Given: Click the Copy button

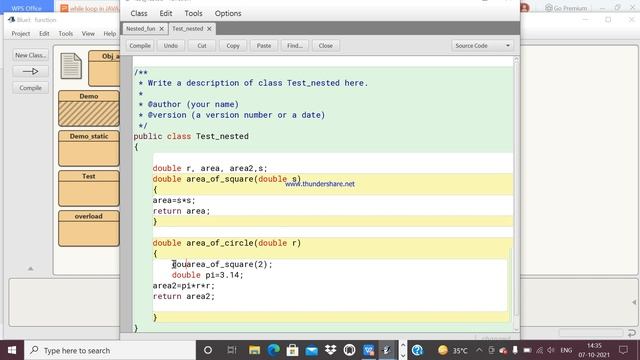Looking at the screenshot, I should (233, 46).
